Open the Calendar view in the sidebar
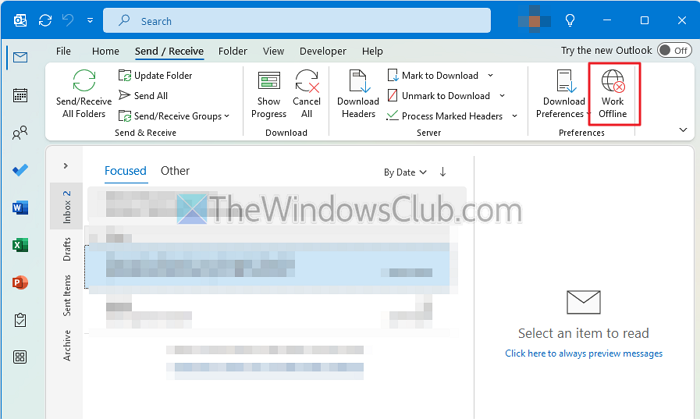Viewport: 700px width, 419px height. (20, 95)
